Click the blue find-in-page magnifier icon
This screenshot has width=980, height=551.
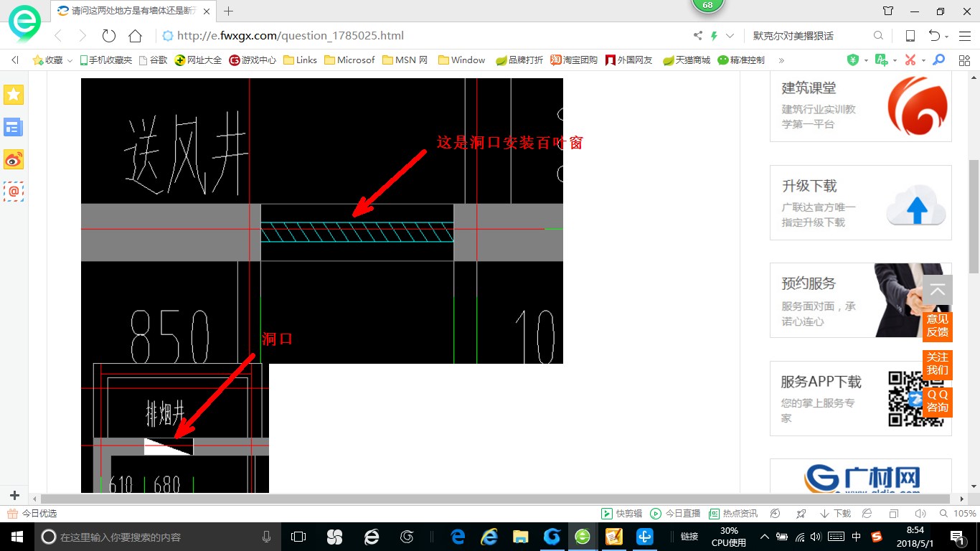[938, 60]
